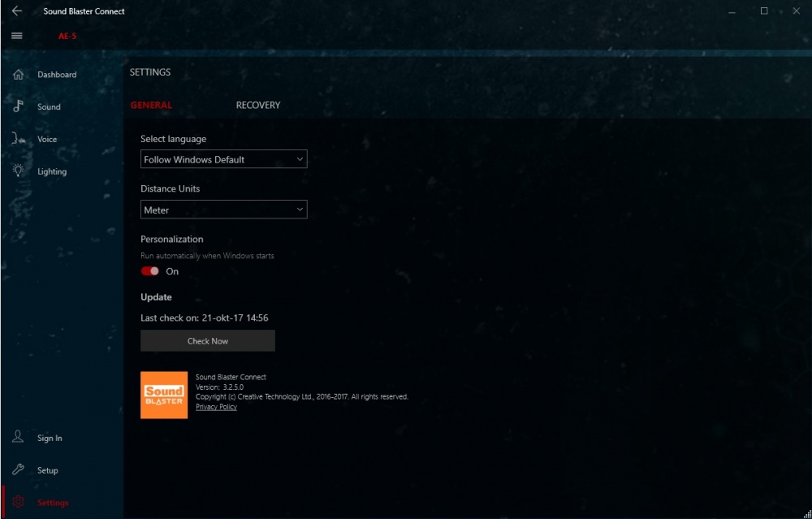Close the Sound Blaster Connect window
812x519 pixels.
(x=796, y=11)
